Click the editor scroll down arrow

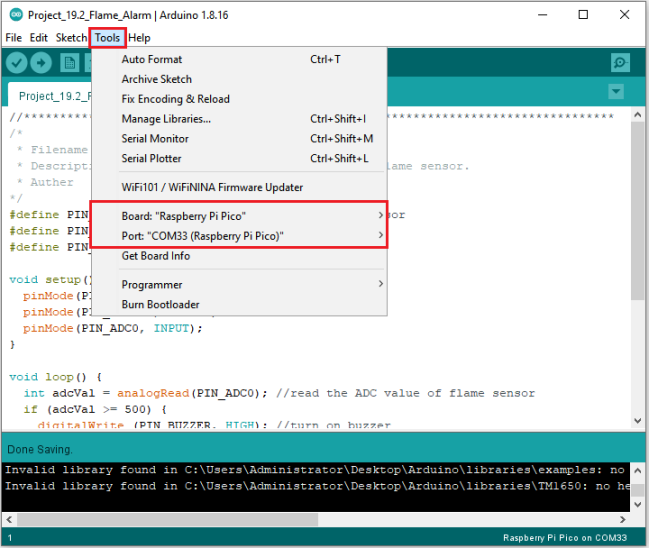coord(638,421)
